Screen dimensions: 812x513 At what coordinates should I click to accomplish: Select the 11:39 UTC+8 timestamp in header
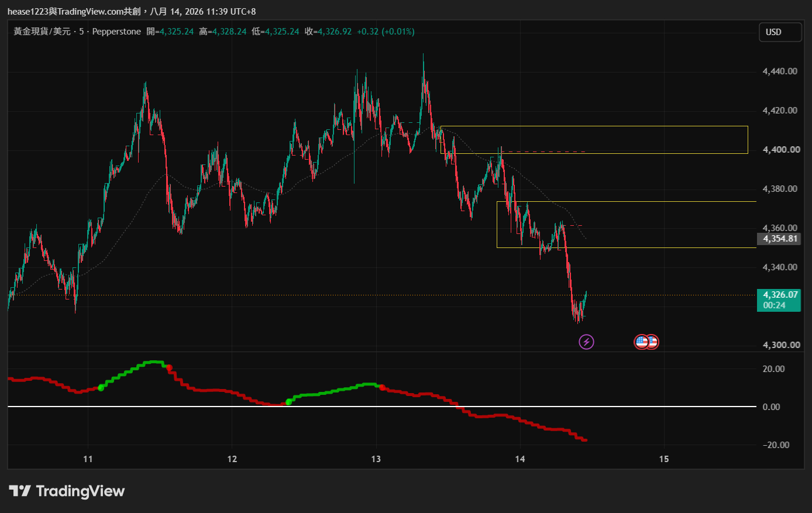(230, 12)
